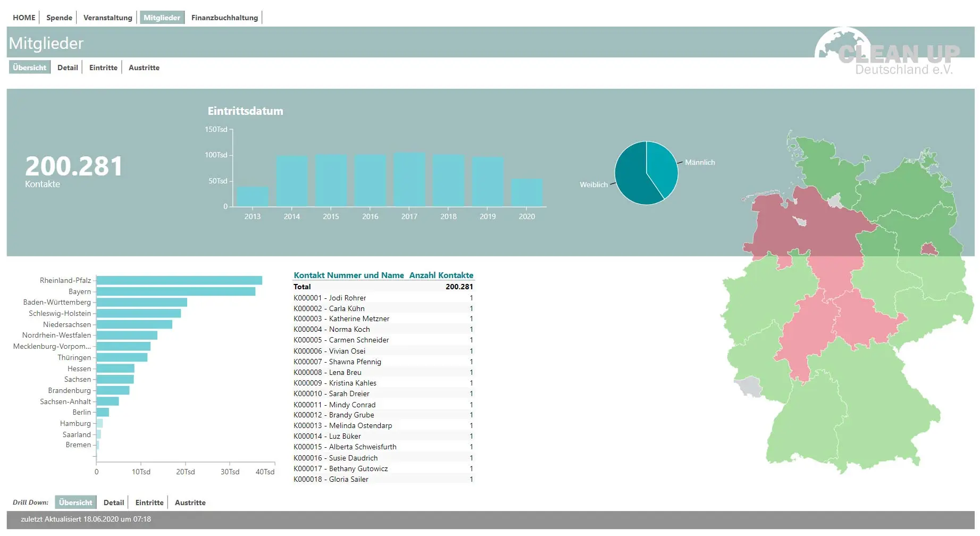The image size is (980, 536).
Task: Select the 2017 bar in Eintrittsdatum chart
Action: click(409, 179)
